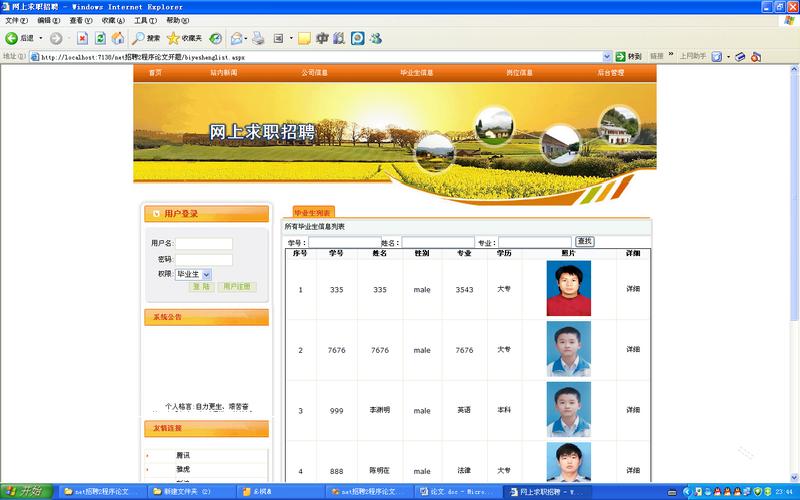Click the Print icon in toolbar
The width and height of the screenshot is (800, 500).
(258, 38)
